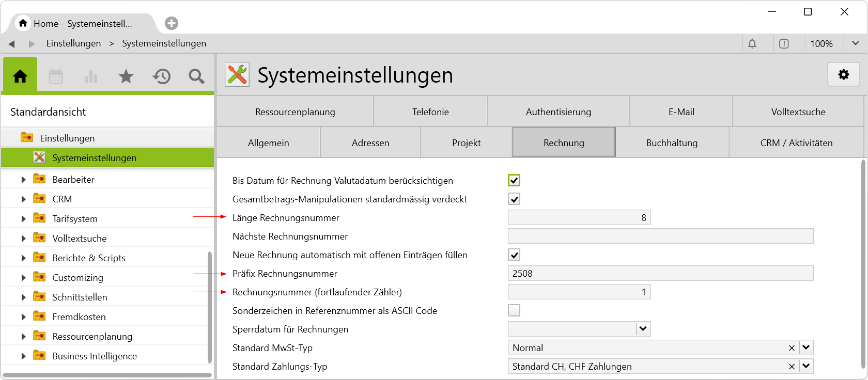Expand the Bearbeiter tree folder
Image resolution: width=868 pixels, height=380 pixels.
click(x=23, y=180)
